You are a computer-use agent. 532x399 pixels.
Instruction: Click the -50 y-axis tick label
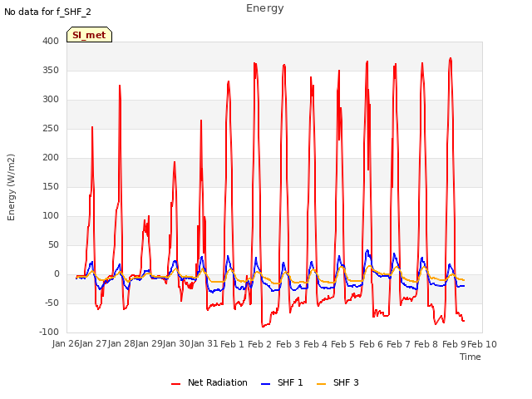(52, 303)
